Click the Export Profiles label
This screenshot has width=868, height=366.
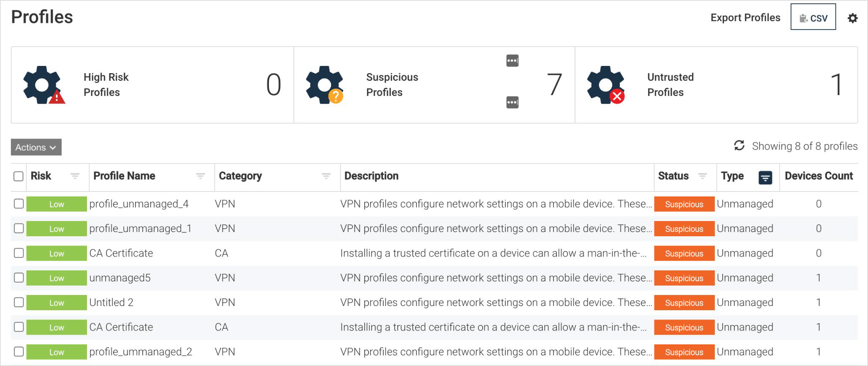click(745, 17)
